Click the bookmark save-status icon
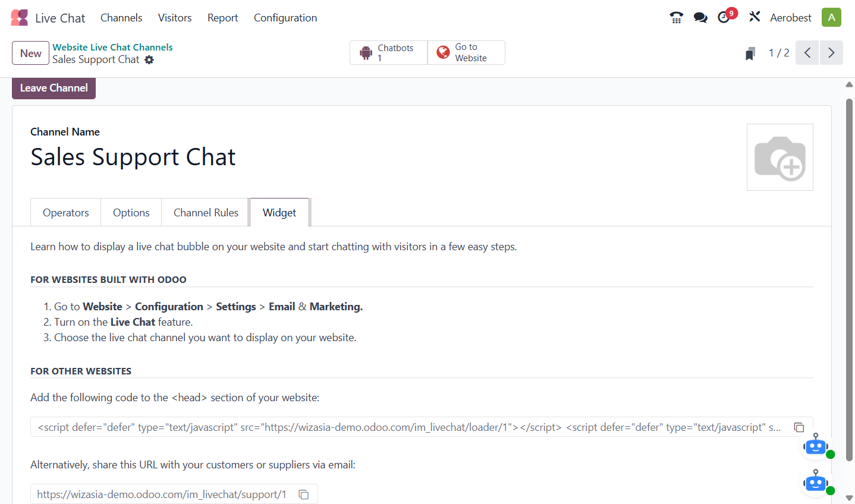 pyautogui.click(x=750, y=53)
